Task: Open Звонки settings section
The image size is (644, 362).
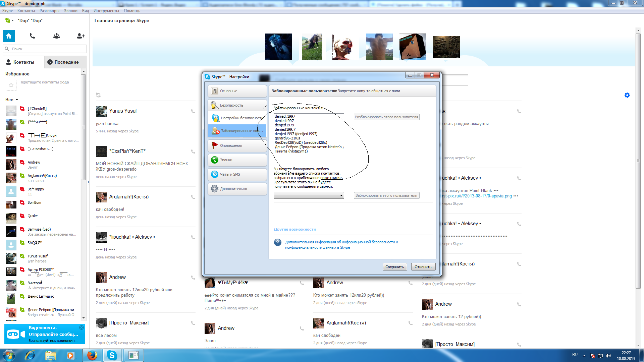Action: pos(237,160)
